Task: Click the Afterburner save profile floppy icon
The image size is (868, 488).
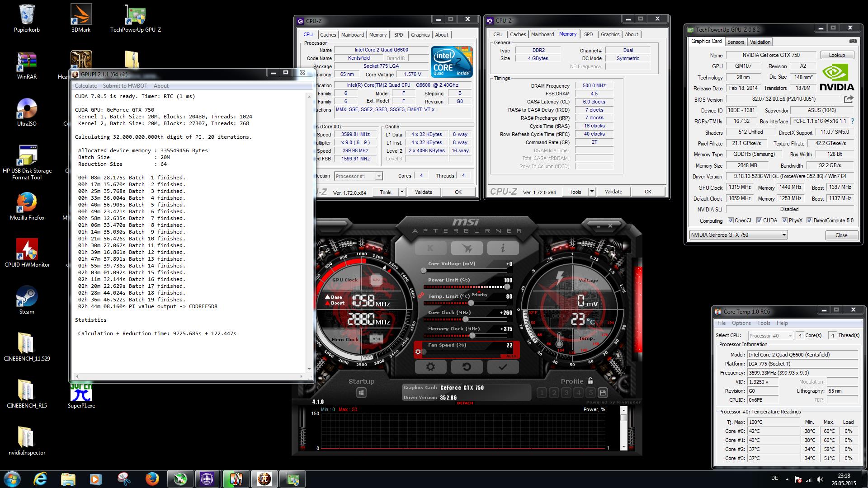Action: click(x=603, y=393)
